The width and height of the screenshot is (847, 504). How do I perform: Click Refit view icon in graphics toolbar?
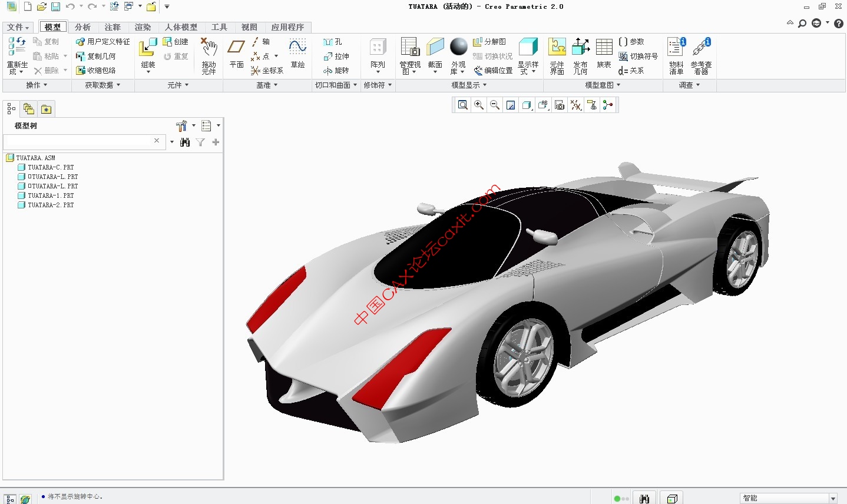[x=463, y=105]
